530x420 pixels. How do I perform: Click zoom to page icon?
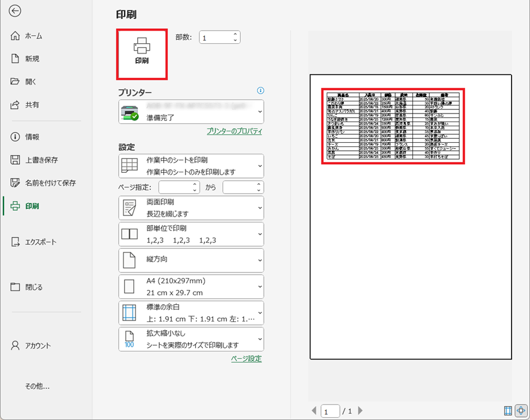pos(521,411)
